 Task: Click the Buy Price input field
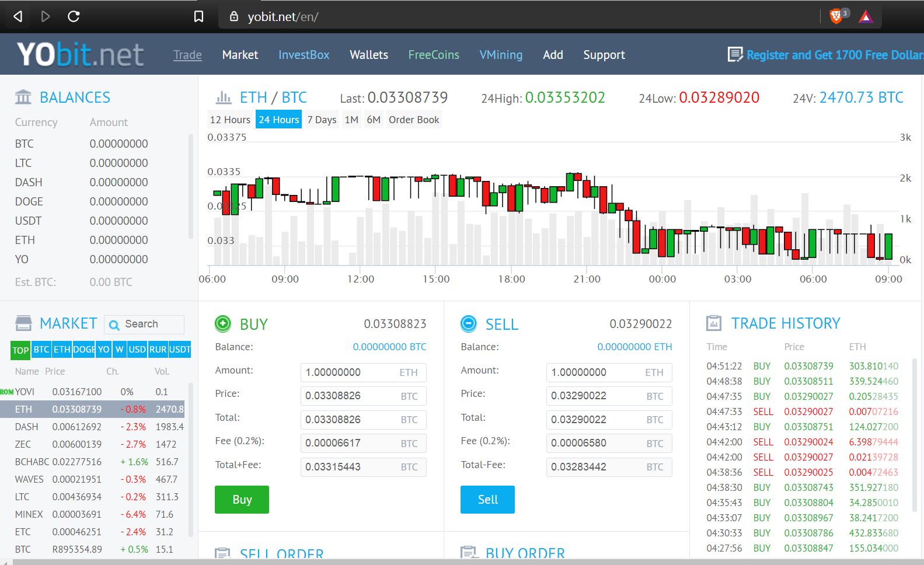pos(364,396)
